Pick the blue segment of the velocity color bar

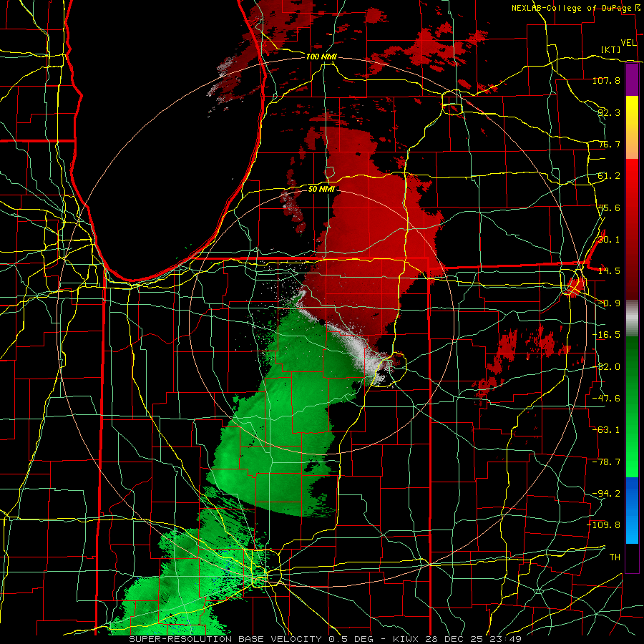coord(632,510)
